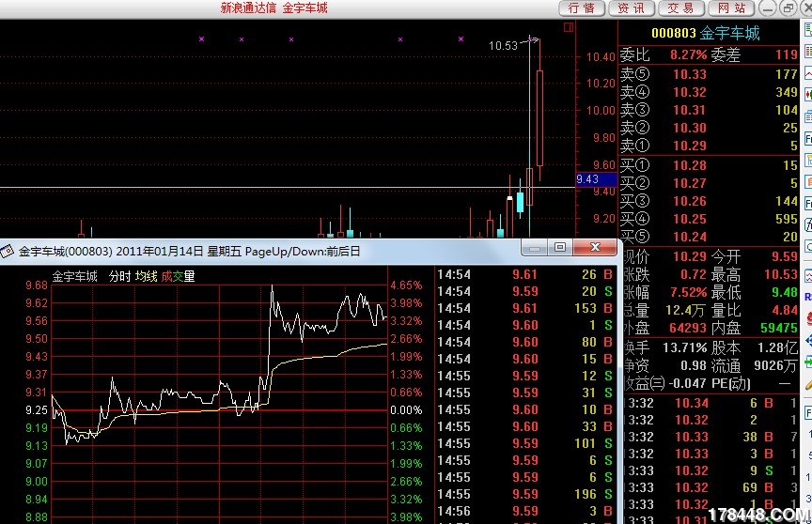Click the 成交量 label in the popup legend

click(x=179, y=276)
